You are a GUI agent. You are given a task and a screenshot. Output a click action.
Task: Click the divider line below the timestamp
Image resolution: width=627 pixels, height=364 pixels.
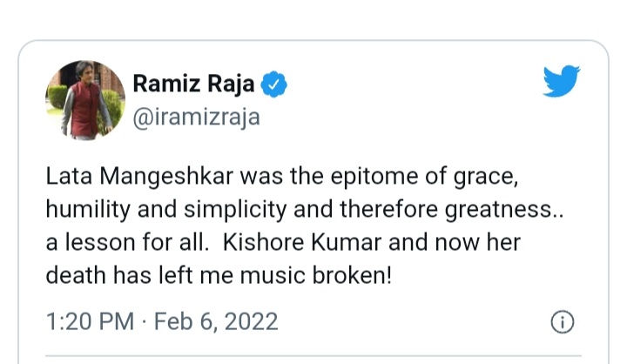pyautogui.click(x=313, y=354)
